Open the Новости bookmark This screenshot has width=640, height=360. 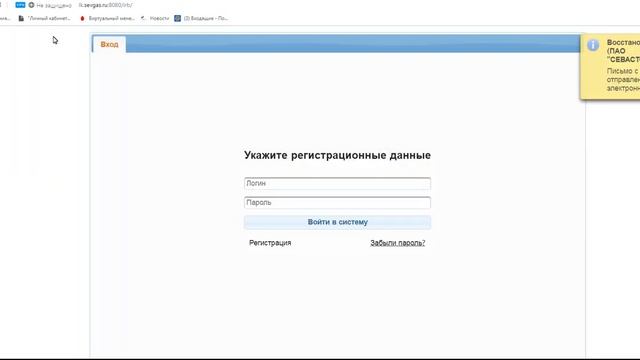click(x=155, y=18)
